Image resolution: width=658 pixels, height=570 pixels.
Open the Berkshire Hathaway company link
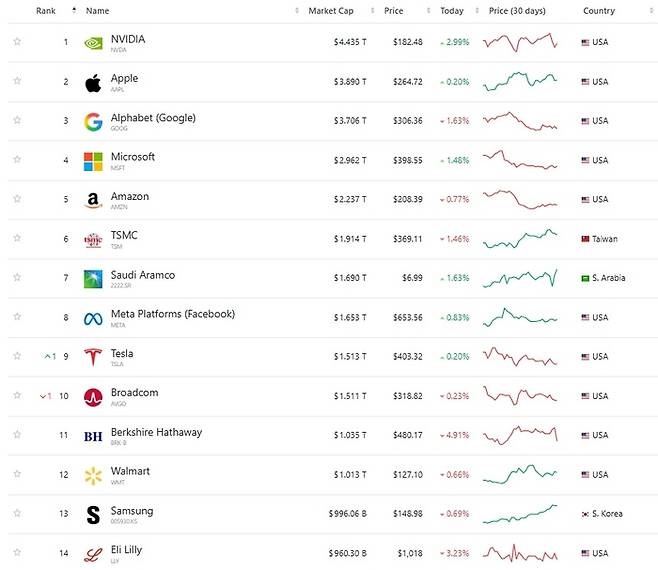(156, 432)
